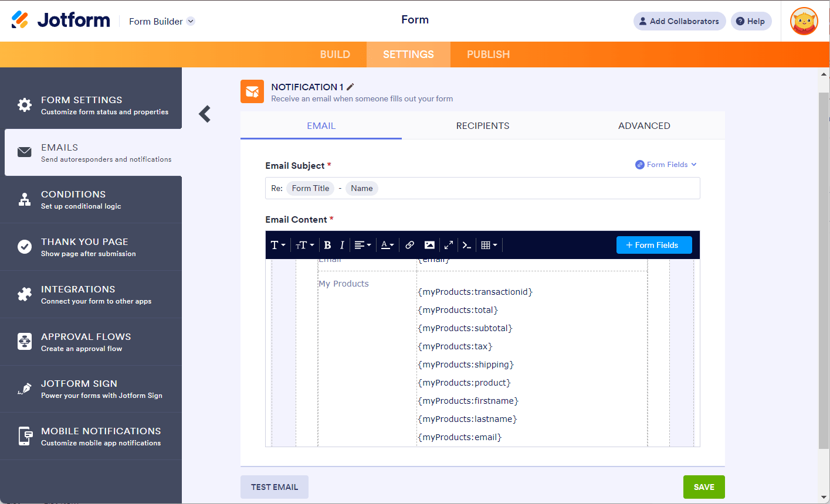Open the insert table dropdown
830x504 pixels.
(x=489, y=245)
